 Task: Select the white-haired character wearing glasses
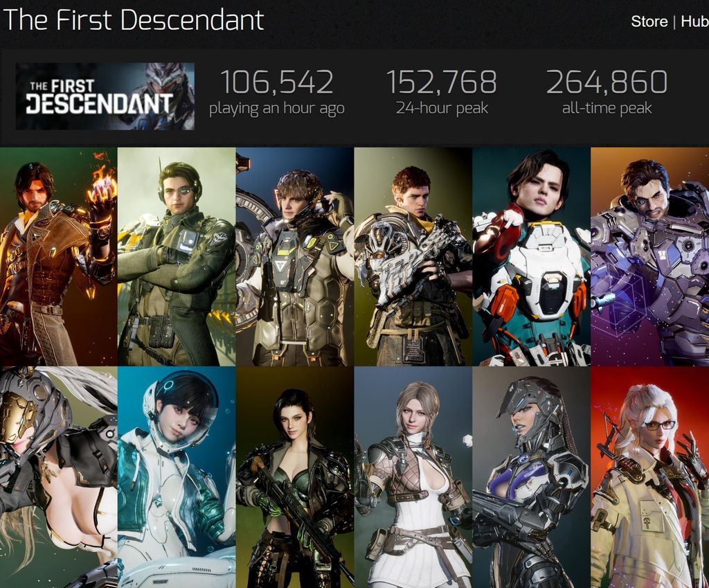point(649,477)
